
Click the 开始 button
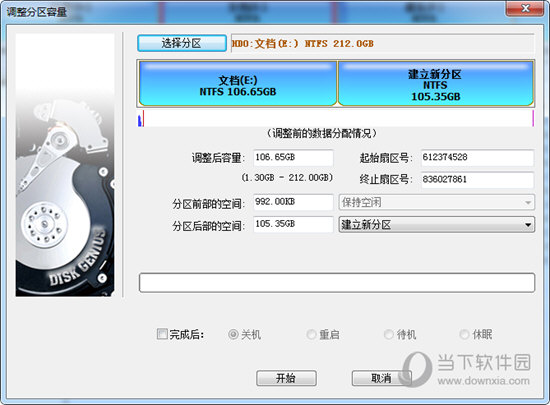click(286, 378)
